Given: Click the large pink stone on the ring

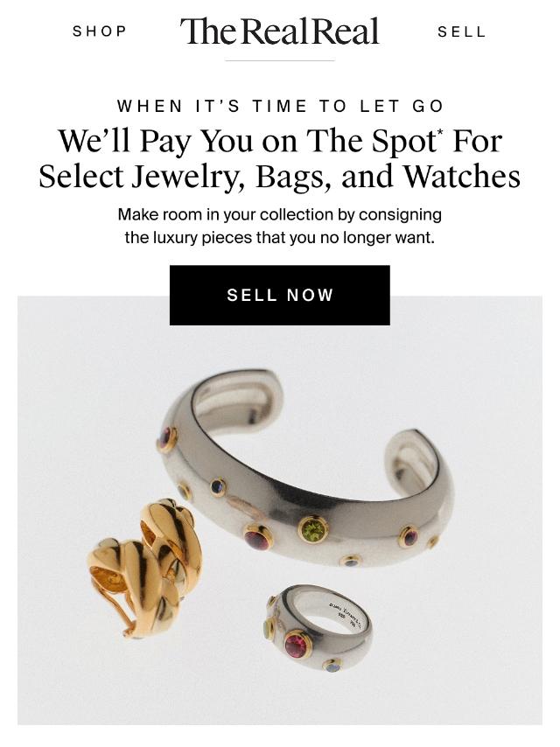Looking at the screenshot, I should click(297, 646).
